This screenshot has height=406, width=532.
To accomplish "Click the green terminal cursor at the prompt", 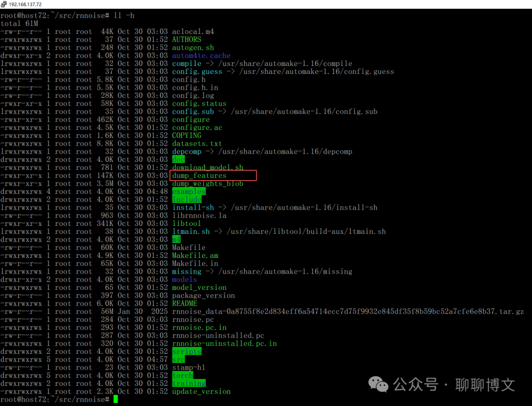I will 116,399.
